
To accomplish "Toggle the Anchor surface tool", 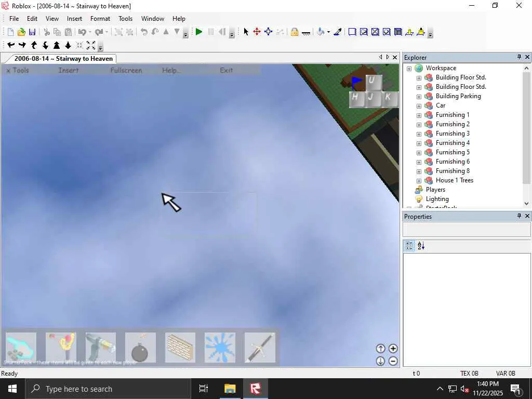I will pos(305,32).
